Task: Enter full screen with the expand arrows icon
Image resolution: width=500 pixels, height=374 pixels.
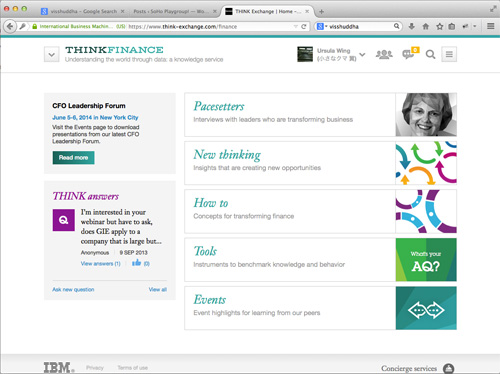Action: [493, 9]
